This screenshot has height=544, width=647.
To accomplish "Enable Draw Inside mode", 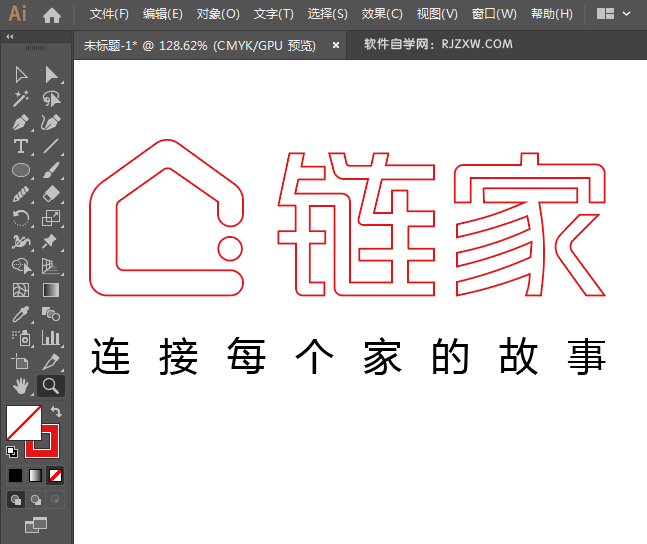I will [55, 500].
